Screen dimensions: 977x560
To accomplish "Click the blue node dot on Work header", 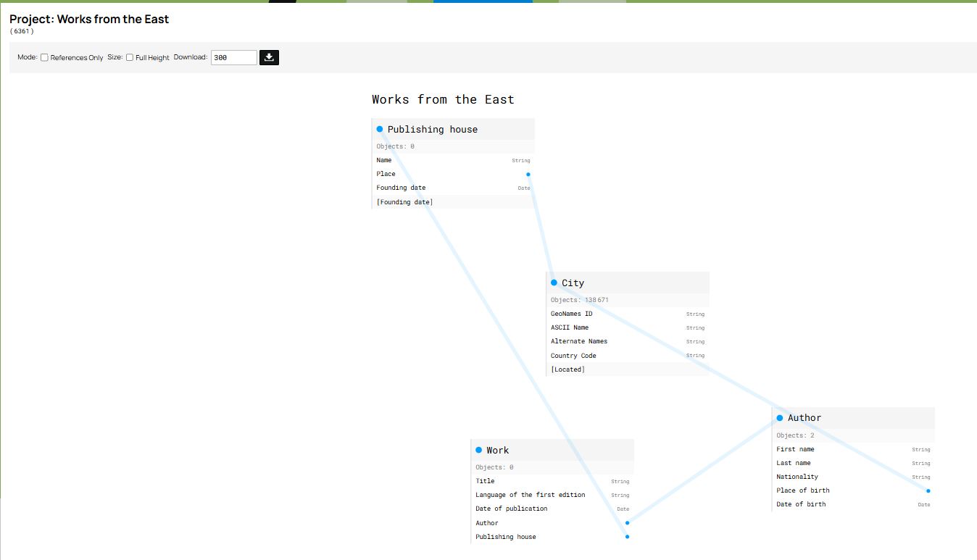I will click(479, 450).
